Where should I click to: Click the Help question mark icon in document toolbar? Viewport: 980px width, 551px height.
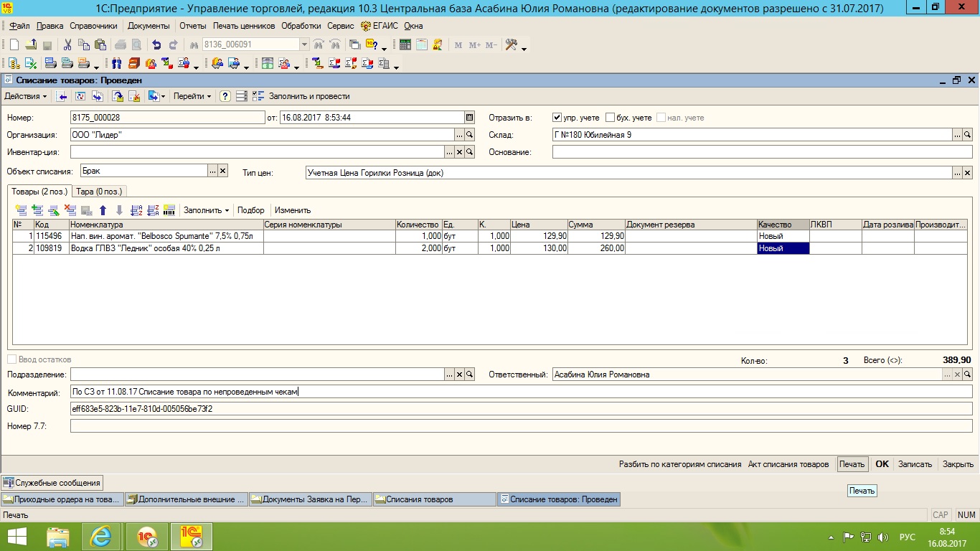click(x=225, y=96)
